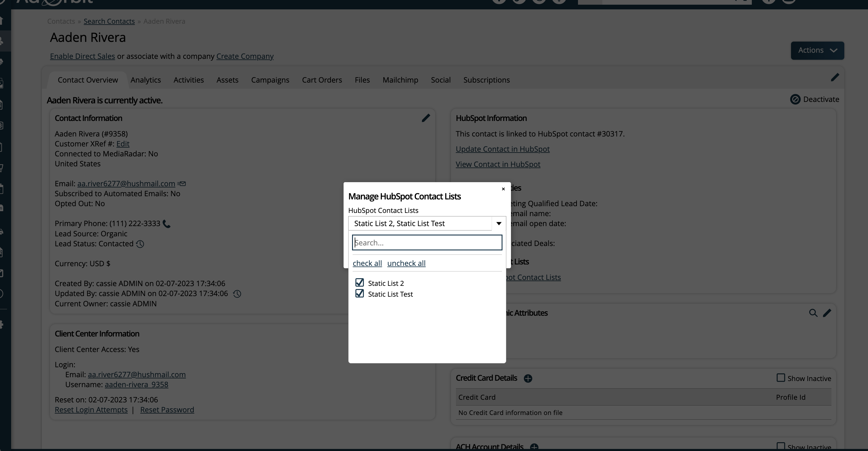Switch to the Subscriptions tab
The height and width of the screenshot is (451, 868).
click(x=486, y=80)
